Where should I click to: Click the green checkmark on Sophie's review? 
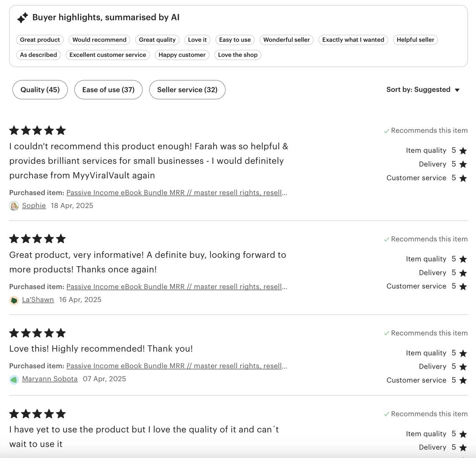387,131
